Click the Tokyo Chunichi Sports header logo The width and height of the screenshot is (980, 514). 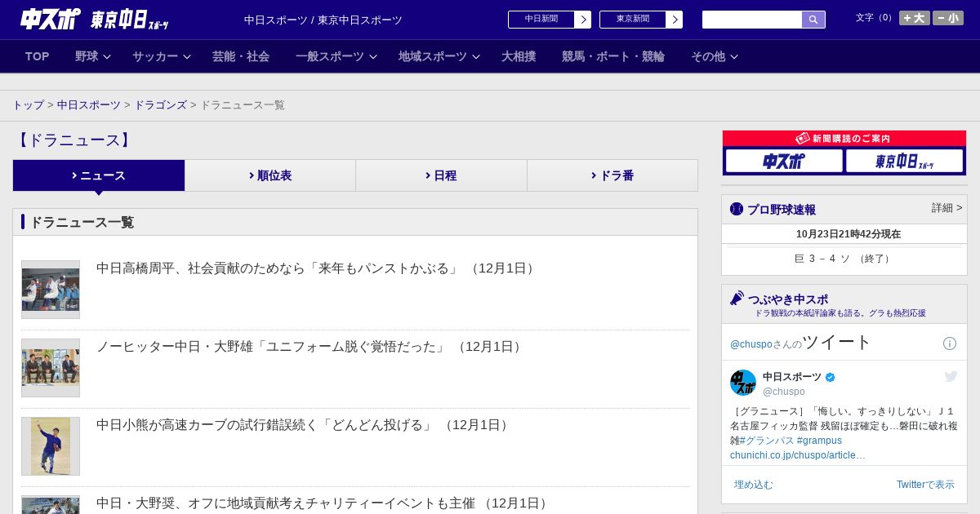[x=129, y=20]
